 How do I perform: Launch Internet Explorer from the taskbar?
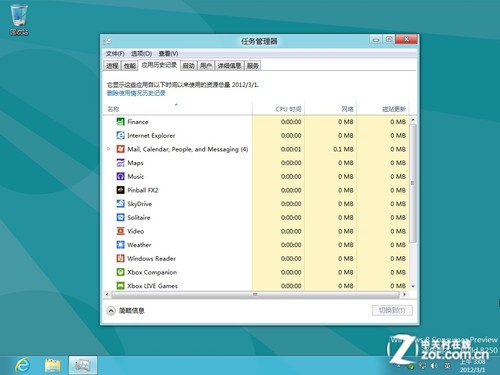(x=22, y=365)
